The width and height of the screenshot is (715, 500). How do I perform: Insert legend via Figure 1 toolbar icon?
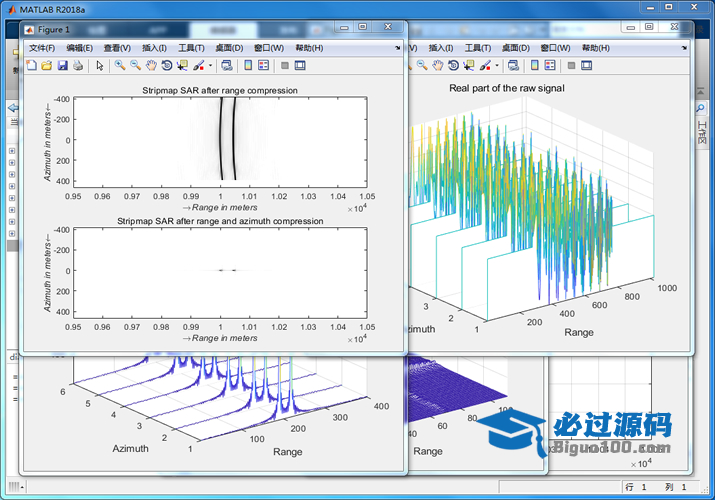[264, 66]
